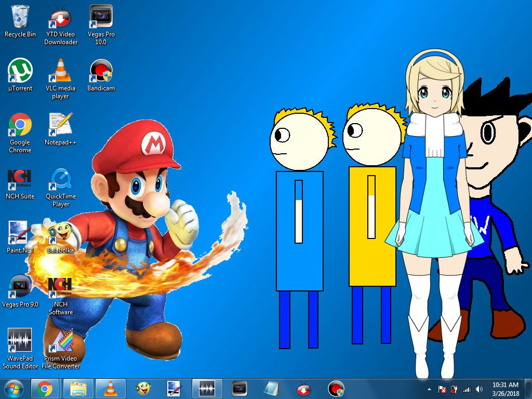Image resolution: width=532 pixels, height=399 pixels.
Task: Click the NCH Suite desktop icon
Action: (x=20, y=184)
